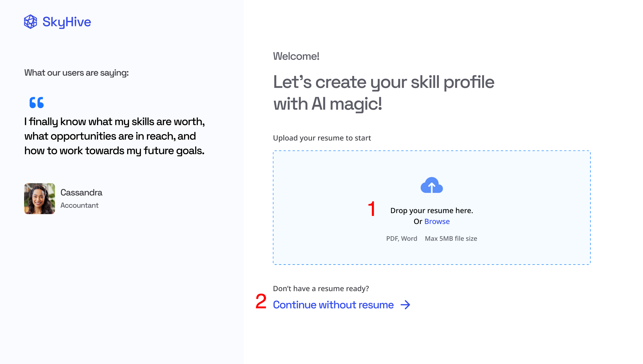Click the arrow beside Continue without resume
The image size is (643, 364).
[405, 305]
